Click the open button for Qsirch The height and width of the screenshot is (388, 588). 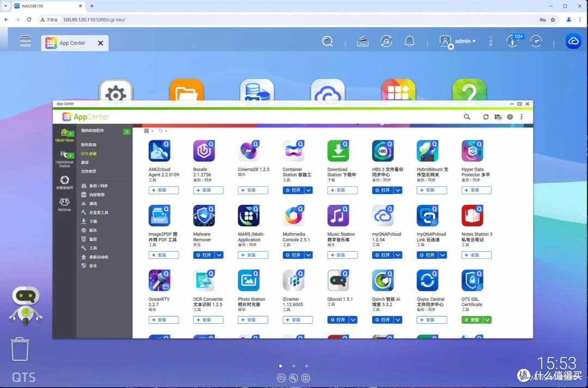click(x=383, y=320)
